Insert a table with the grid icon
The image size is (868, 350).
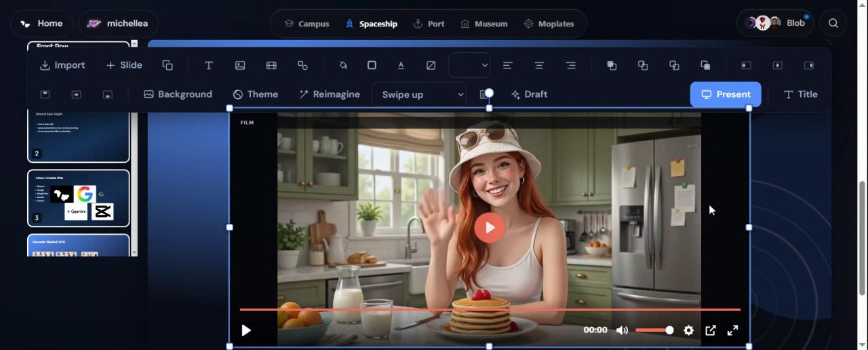point(271,65)
